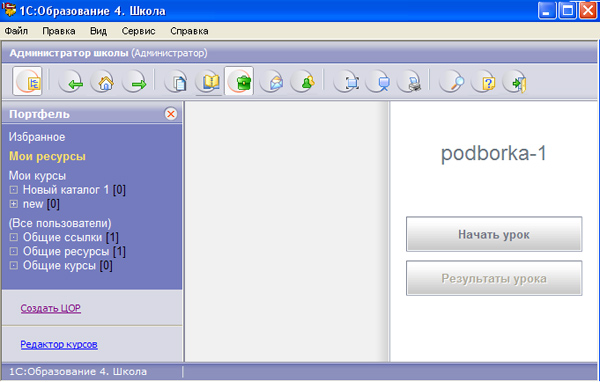600x382 pixels.
Task: Open the library book icon
Action: pos(209,82)
